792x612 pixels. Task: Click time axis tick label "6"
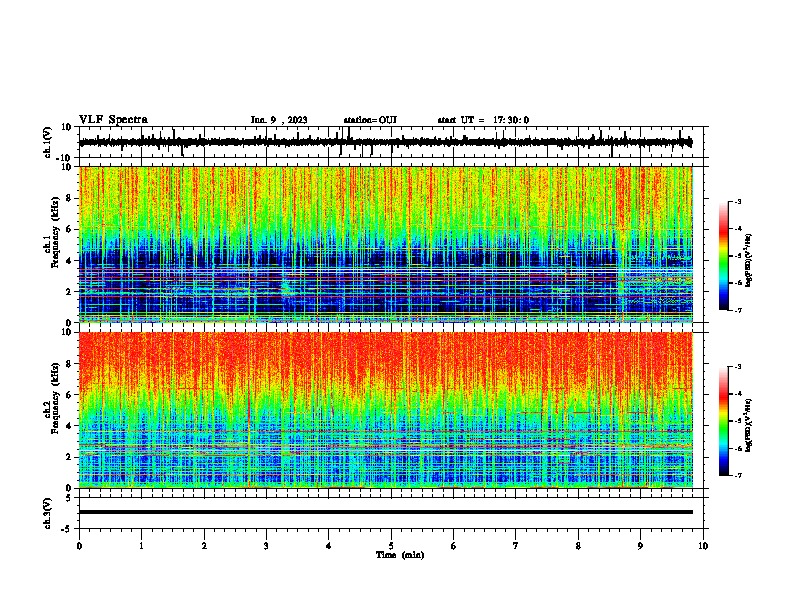(x=454, y=546)
